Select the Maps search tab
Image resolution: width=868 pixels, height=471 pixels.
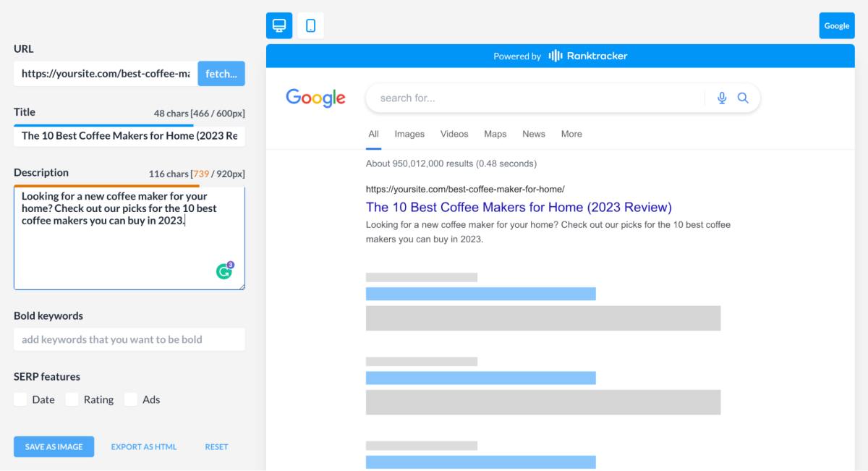pyautogui.click(x=495, y=134)
